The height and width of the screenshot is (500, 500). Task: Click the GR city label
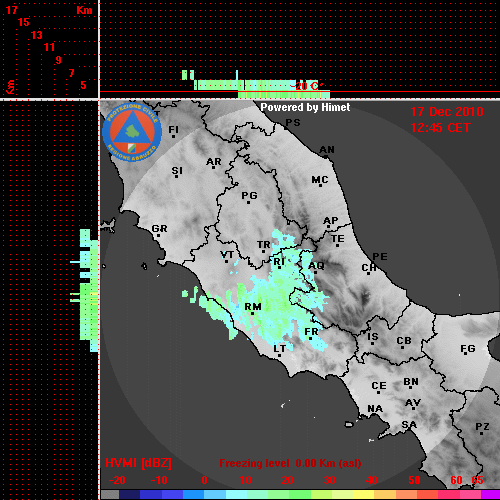pos(159,229)
